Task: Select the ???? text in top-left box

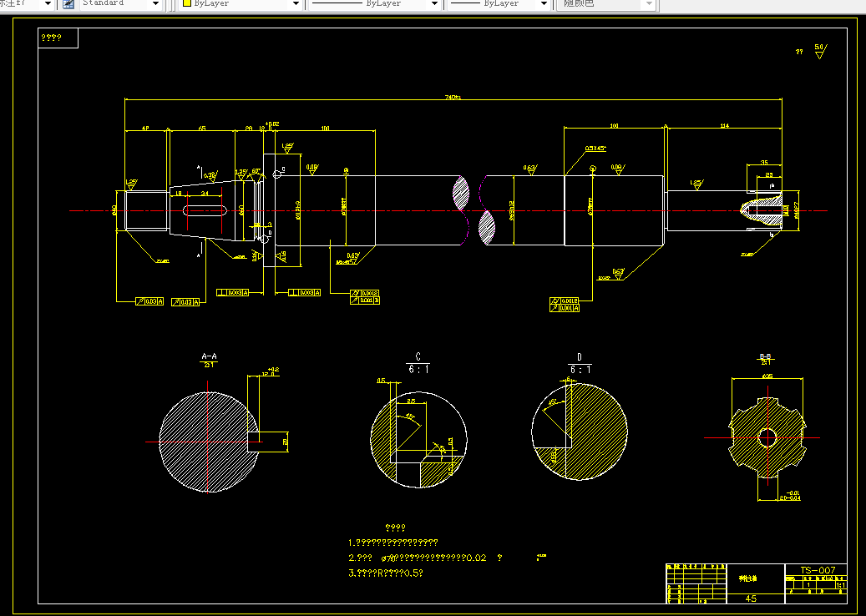Action: click(52, 38)
